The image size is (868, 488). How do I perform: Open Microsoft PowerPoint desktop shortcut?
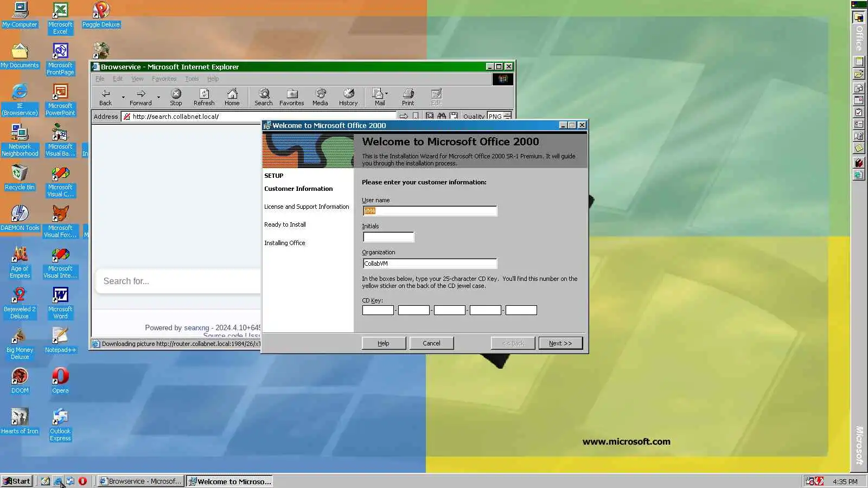[60, 100]
